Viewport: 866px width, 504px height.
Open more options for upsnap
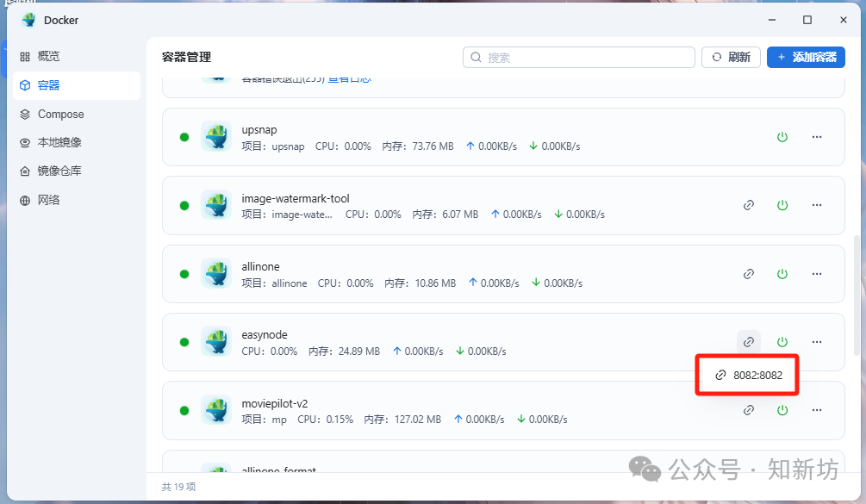817,137
